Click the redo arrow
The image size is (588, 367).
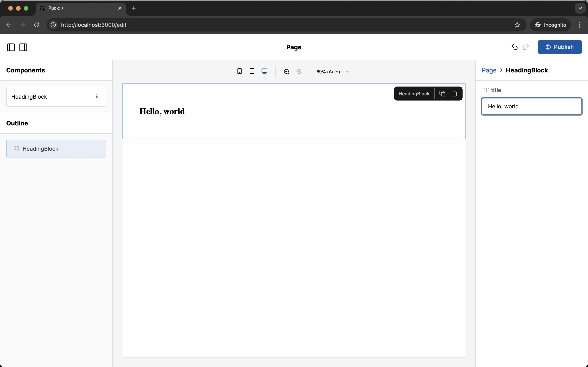(x=526, y=47)
